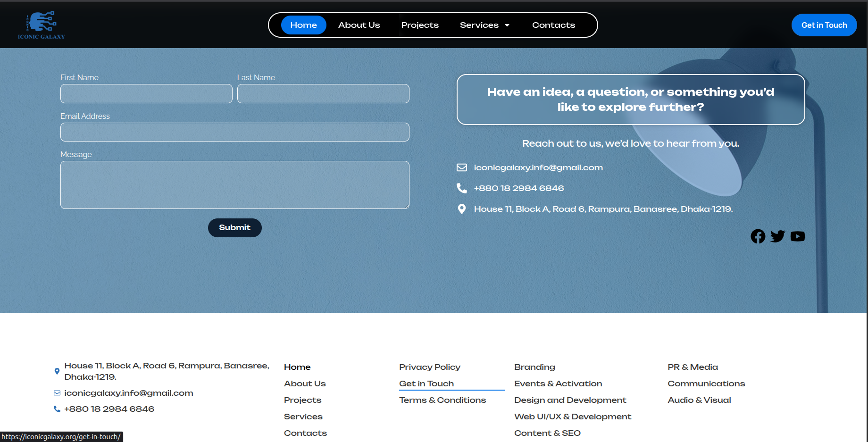This screenshot has height=442, width=868.
Task: Focus the First Name input field
Action: coord(146,93)
